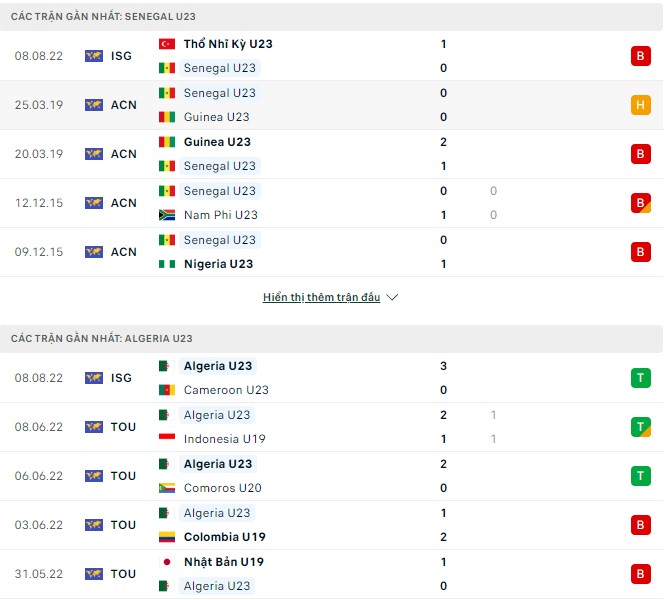Click 'Hiển thị thêm trận đấu' link
Image resolution: width=670 pixels, height=600 pixels.
(x=321, y=298)
